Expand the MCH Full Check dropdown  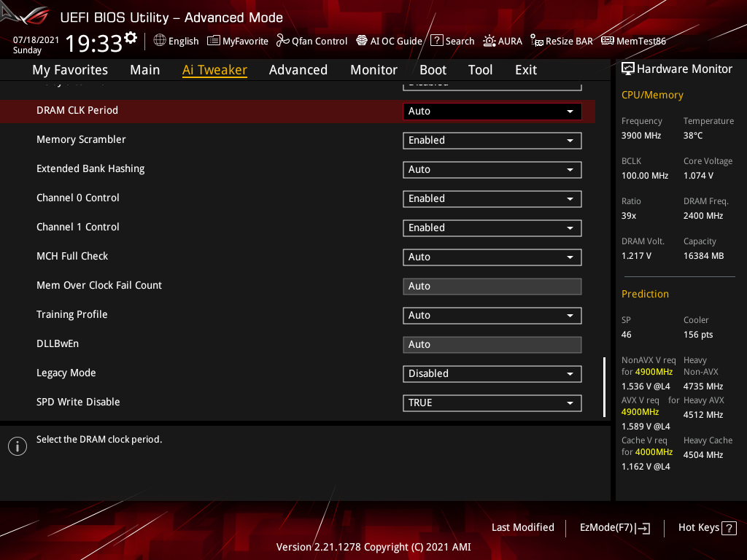(492, 257)
